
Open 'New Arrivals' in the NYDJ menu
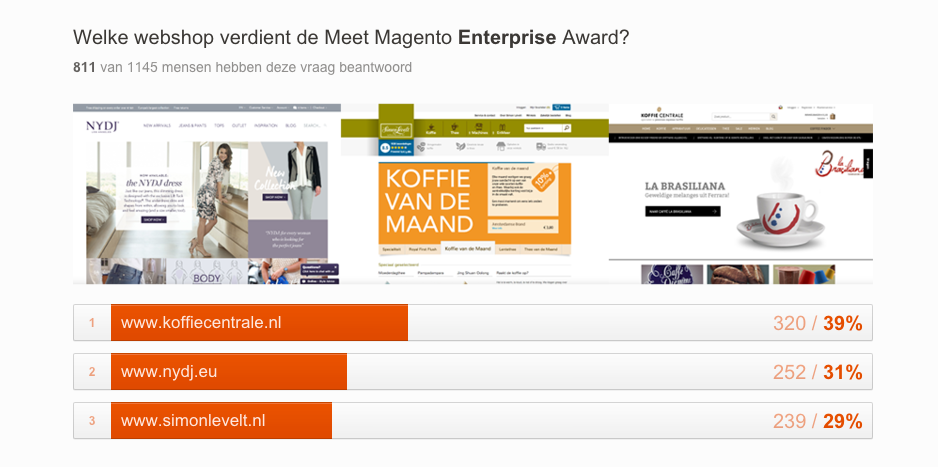point(155,126)
